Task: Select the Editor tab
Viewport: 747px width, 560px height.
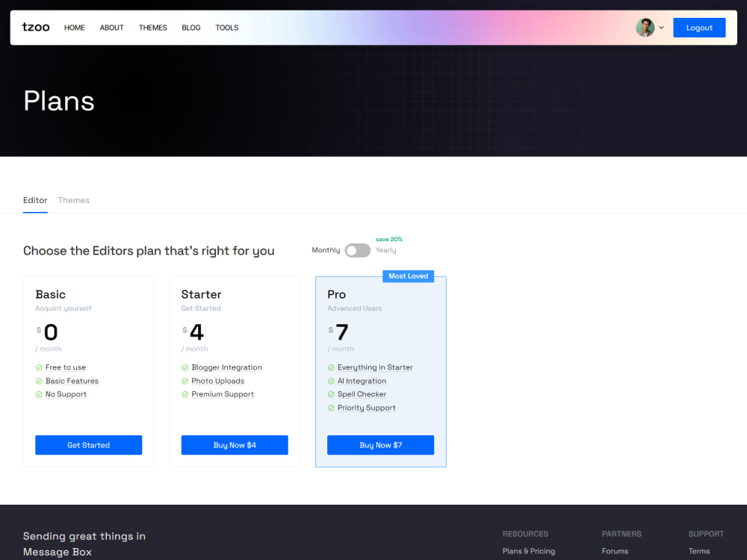Action: pos(35,200)
